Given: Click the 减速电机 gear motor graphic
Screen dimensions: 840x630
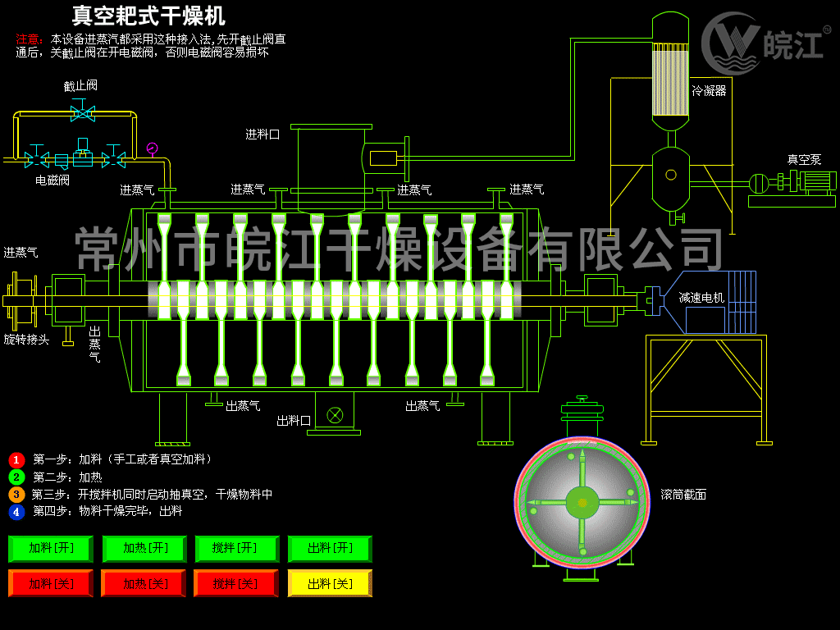Looking at the screenshot, I should [x=710, y=302].
